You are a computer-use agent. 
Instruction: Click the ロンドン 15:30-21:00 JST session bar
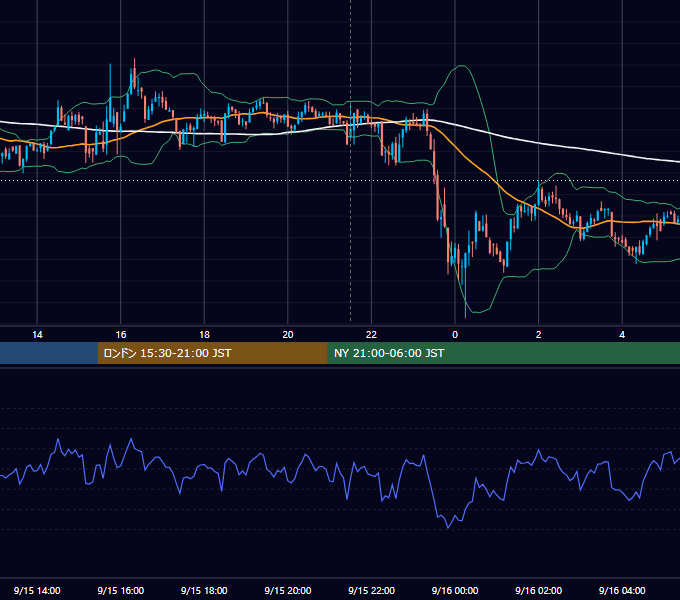coord(212,353)
